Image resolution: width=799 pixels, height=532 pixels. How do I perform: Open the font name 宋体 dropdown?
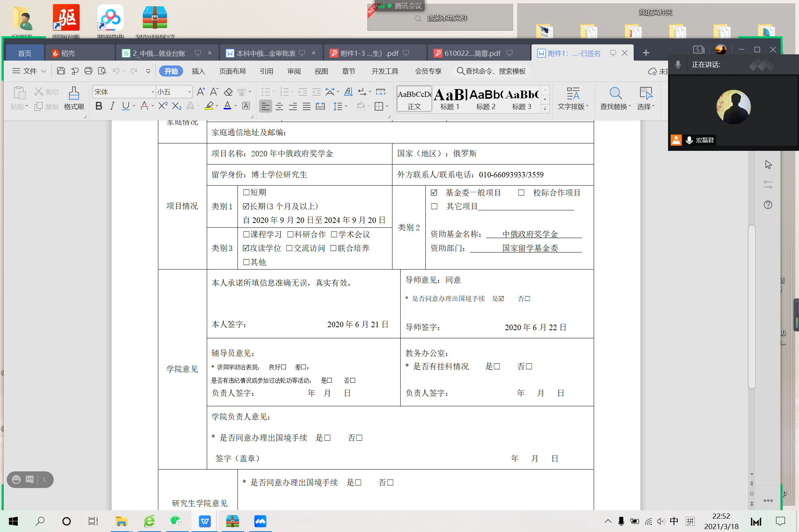153,92
